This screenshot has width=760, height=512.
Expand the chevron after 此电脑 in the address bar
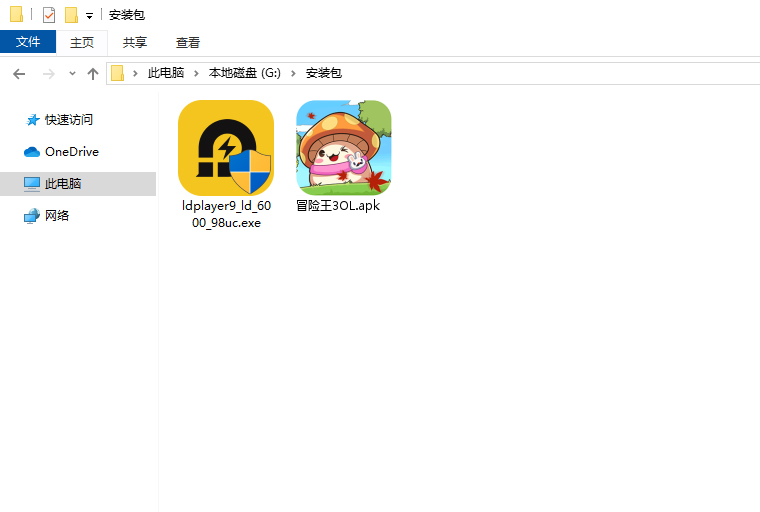(x=196, y=73)
